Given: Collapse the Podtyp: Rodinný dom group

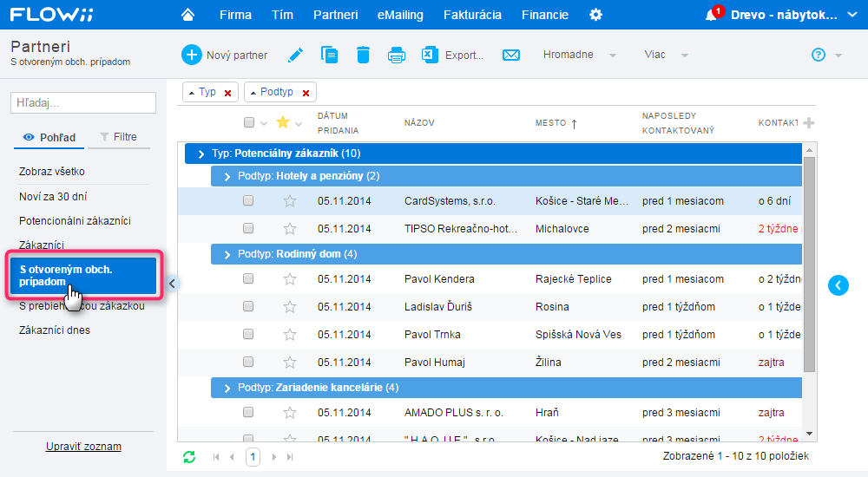Looking at the screenshot, I should (x=227, y=255).
